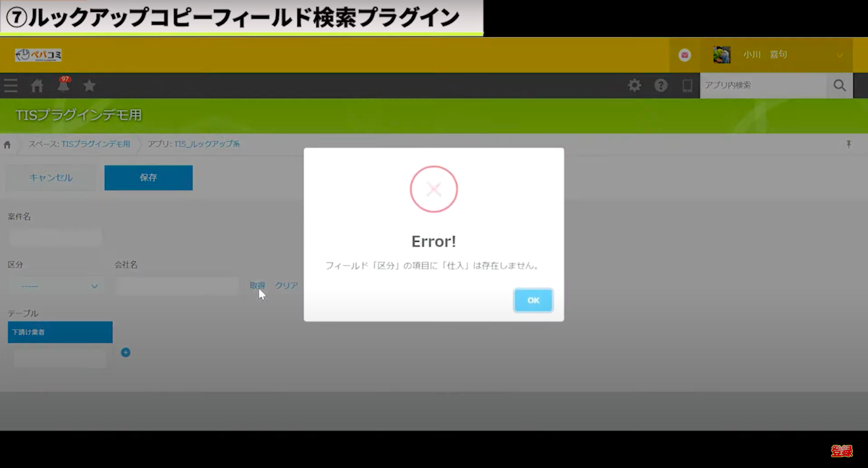Click the add table row plus icon
The image size is (868, 468).
(125, 352)
